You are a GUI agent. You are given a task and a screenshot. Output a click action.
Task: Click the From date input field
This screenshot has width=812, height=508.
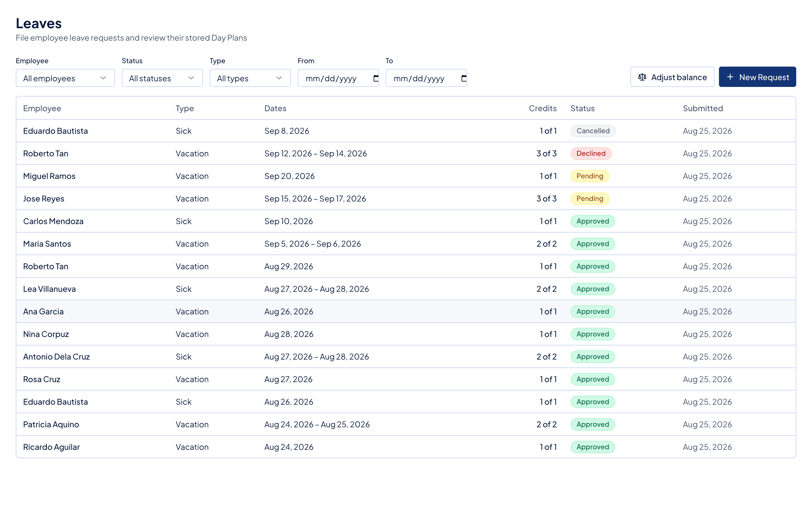338,78
